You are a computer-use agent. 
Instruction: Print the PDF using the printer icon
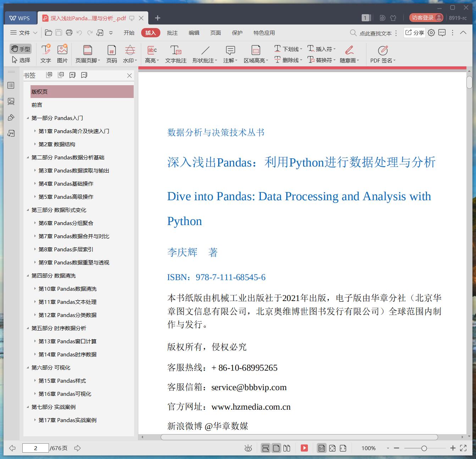69,33
